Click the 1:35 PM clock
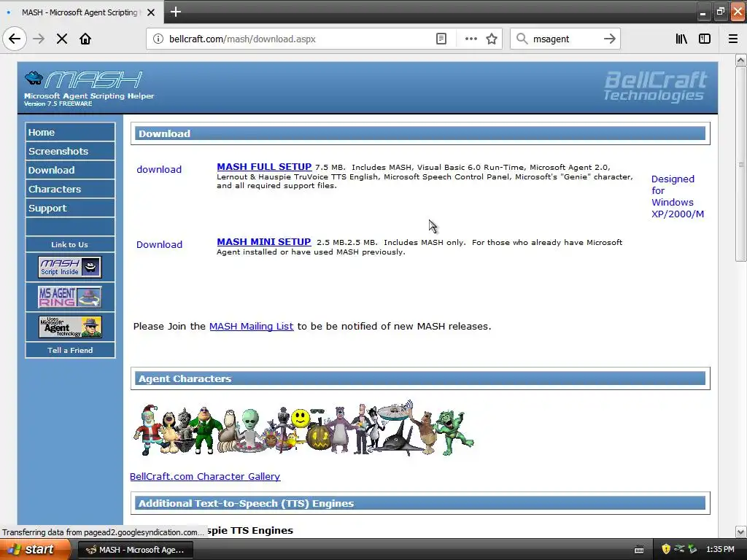This screenshot has height=560, width=747. click(x=720, y=549)
